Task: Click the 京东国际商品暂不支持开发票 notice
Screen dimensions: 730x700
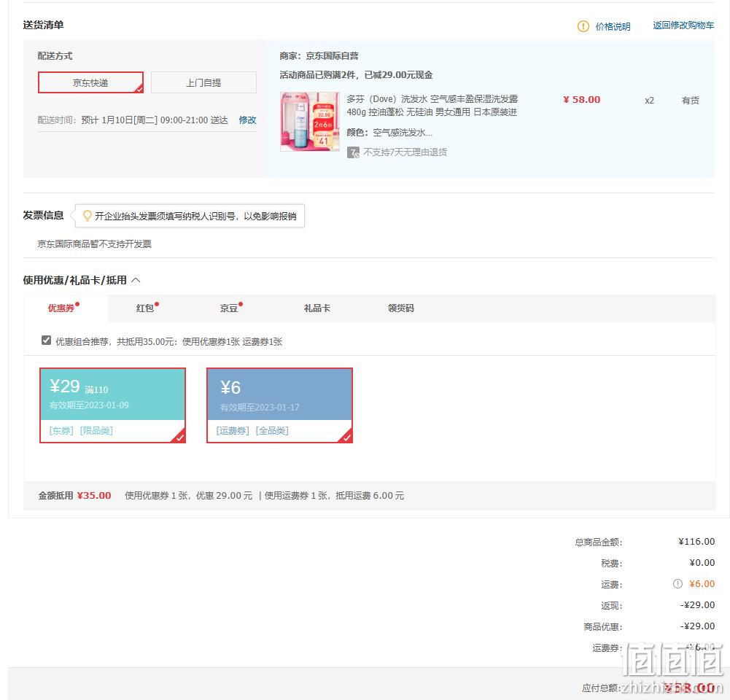Action: point(95,244)
